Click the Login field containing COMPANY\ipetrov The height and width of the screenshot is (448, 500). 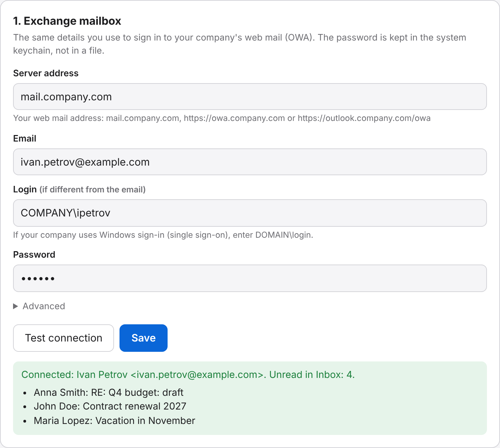click(250, 213)
